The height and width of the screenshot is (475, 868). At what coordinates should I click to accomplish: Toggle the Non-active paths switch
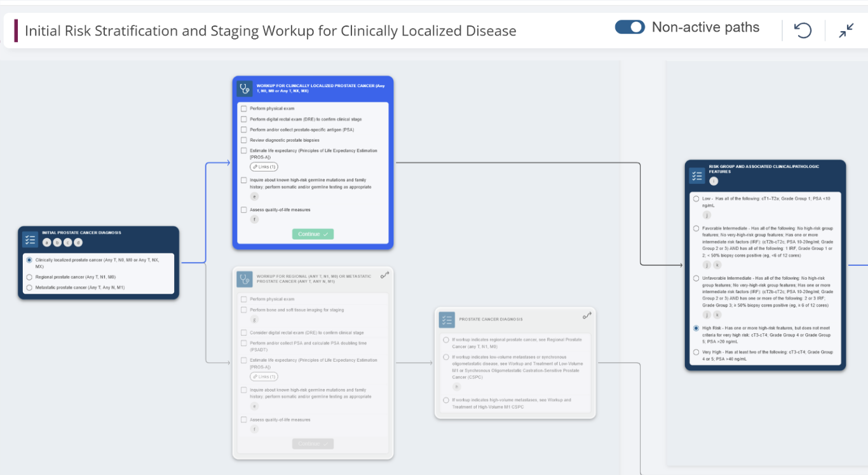(x=630, y=27)
